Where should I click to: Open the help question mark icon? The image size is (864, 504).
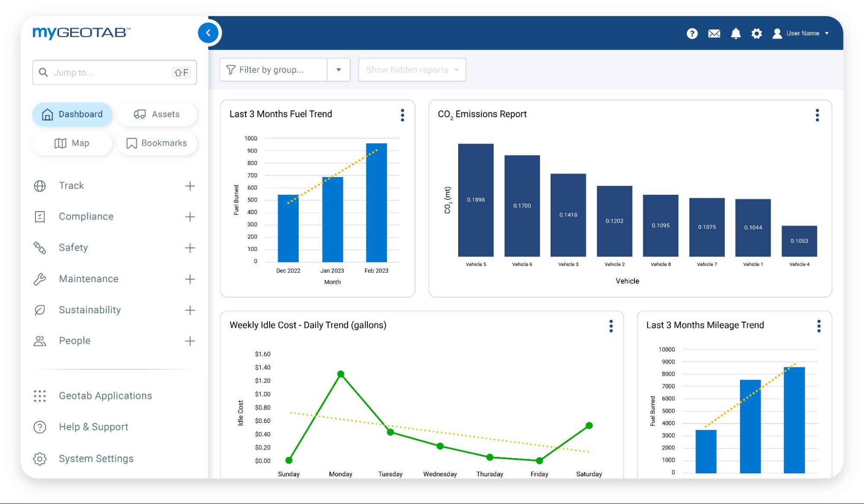(692, 33)
